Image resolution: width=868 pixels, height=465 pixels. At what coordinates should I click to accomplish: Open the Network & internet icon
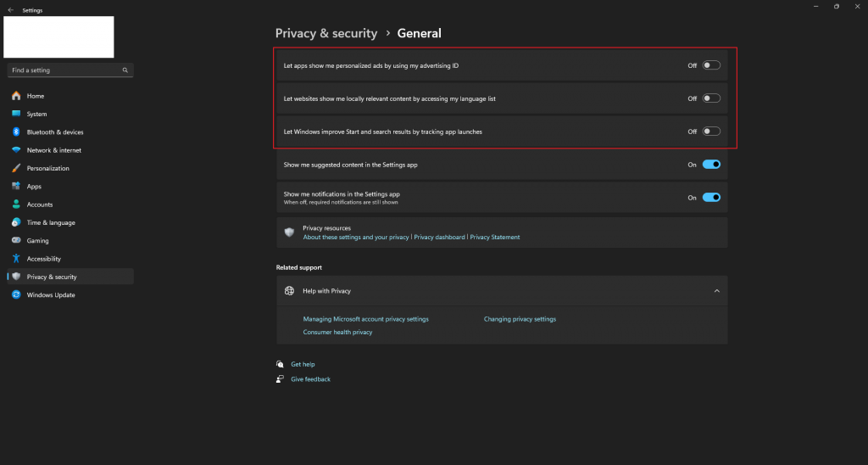pyautogui.click(x=16, y=150)
